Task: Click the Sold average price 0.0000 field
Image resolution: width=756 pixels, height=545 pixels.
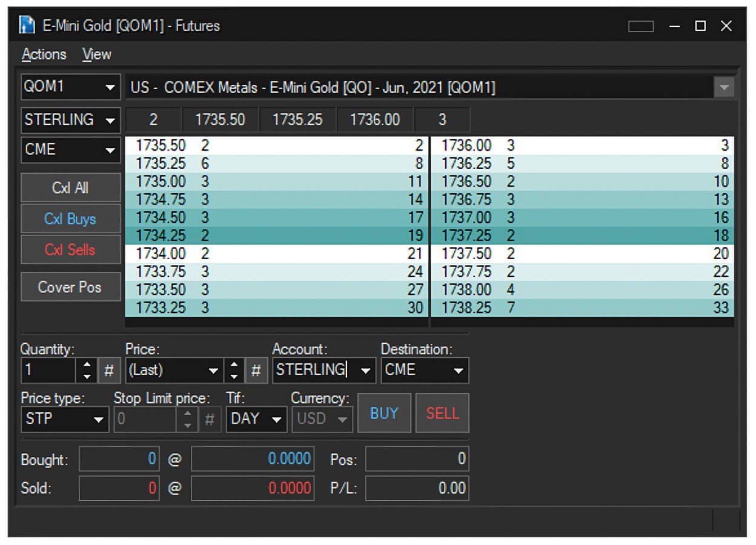Action: pos(253,488)
